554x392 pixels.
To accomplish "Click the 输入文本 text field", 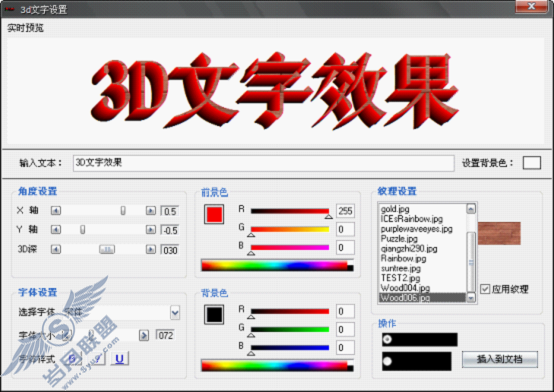I will [x=264, y=163].
